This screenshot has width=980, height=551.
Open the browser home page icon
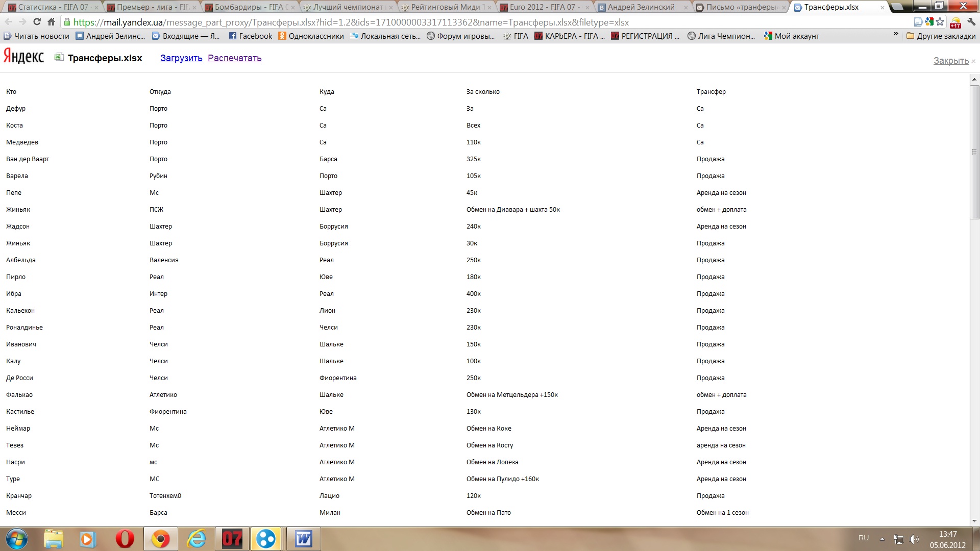point(51,22)
